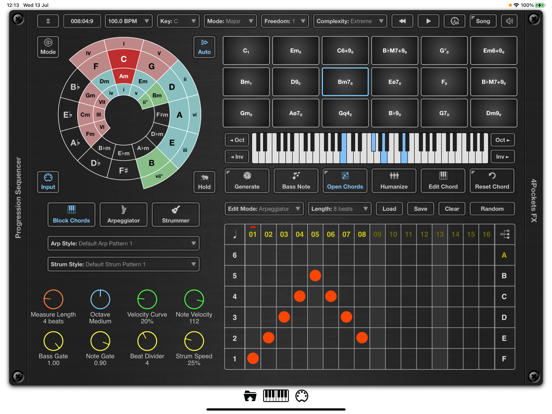Open the piano keyboard icon at bottom

276,396
